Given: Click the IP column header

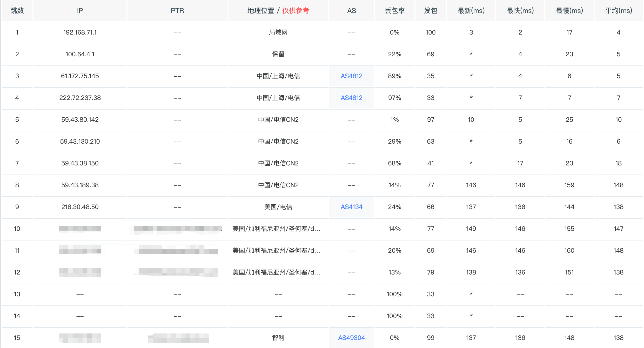Looking at the screenshot, I should [x=80, y=11].
